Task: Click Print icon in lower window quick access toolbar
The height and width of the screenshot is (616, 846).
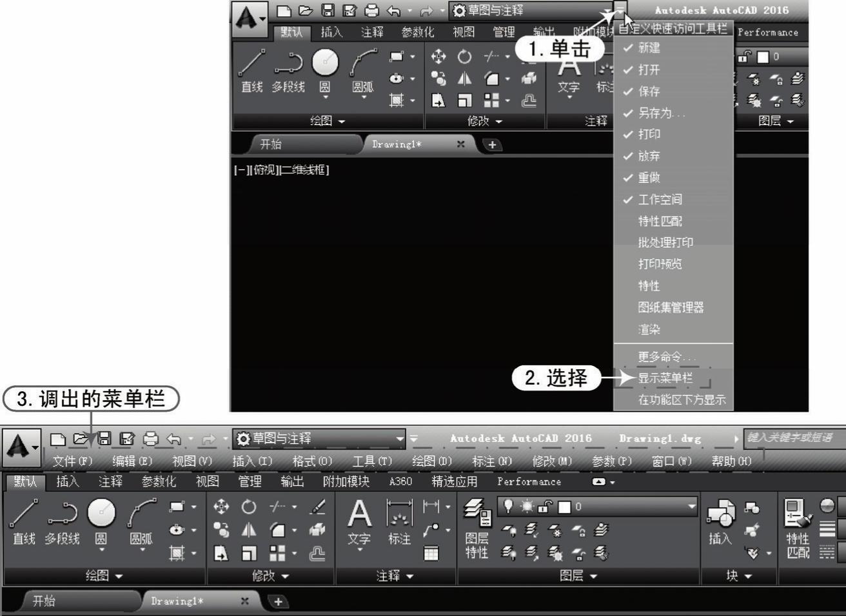Action: 150,439
